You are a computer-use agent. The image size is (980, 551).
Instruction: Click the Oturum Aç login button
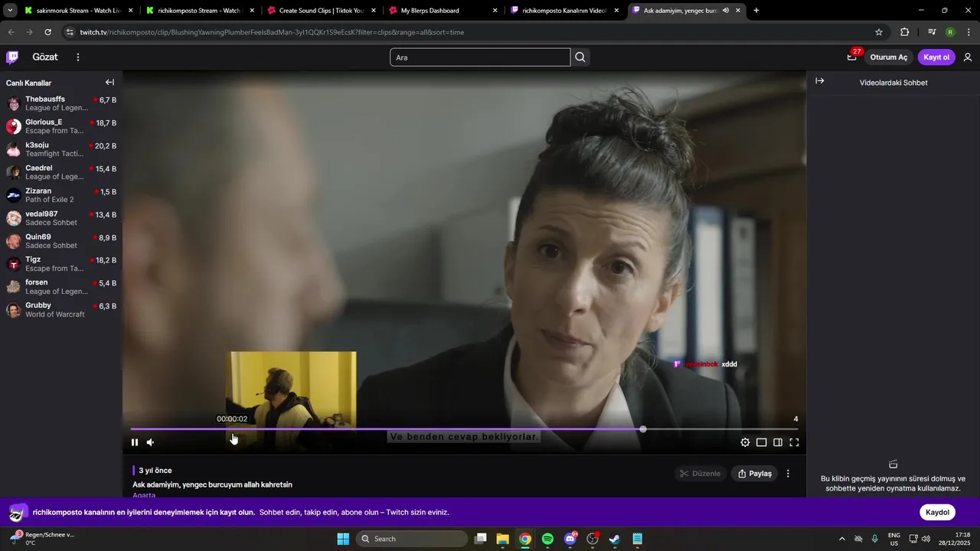tap(888, 57)
